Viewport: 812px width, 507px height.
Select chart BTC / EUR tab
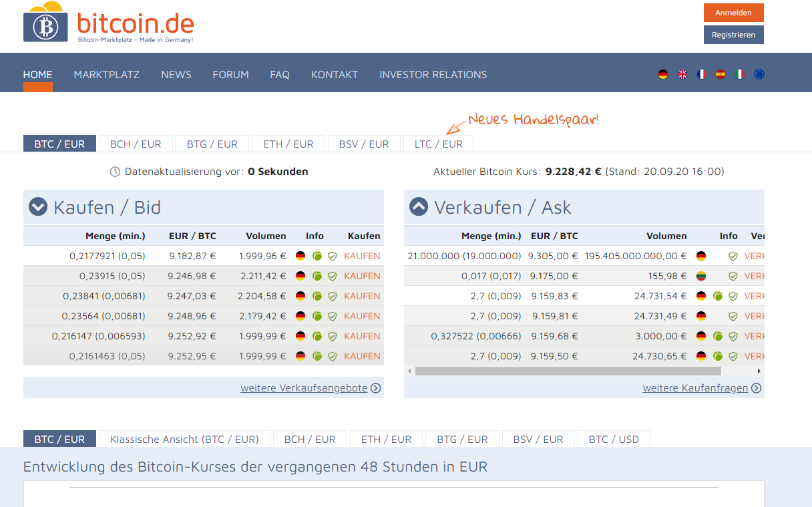tap(59, 439)
